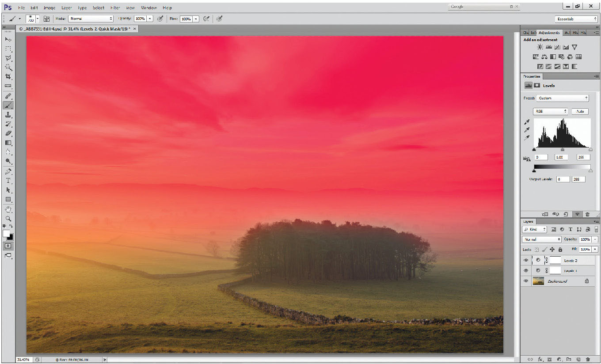This screenshot has height=364, width=601.
Task: Toggle Quick Mask mode
Action: [8, 246]
